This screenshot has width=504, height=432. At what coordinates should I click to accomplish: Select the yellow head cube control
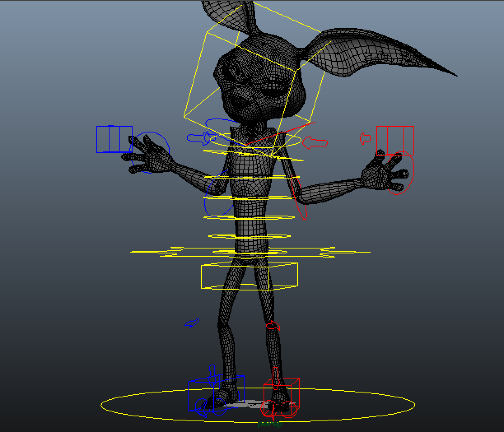254,79
